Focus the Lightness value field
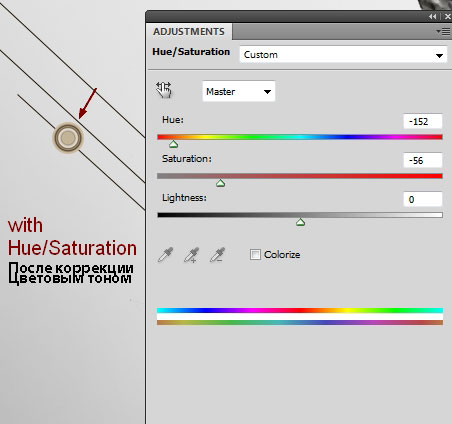This screenshot has height=424, width=452. [423, 199]
